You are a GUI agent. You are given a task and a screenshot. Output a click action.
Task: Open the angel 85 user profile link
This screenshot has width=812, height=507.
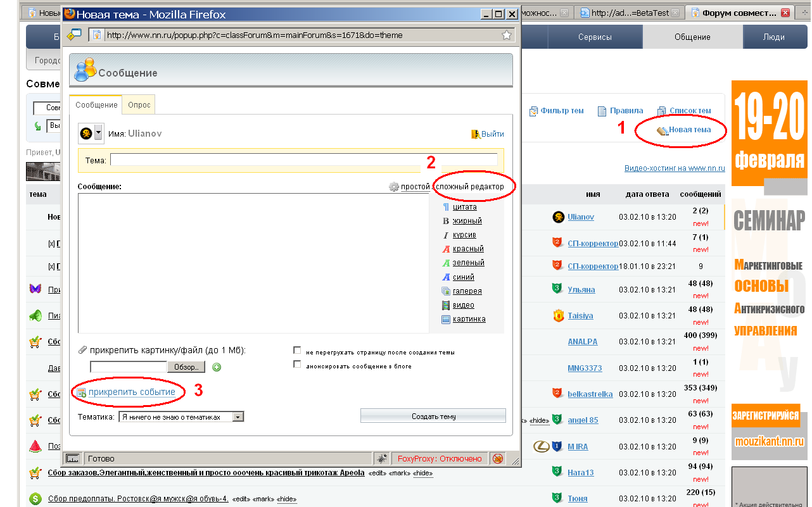tap(583, 420)
